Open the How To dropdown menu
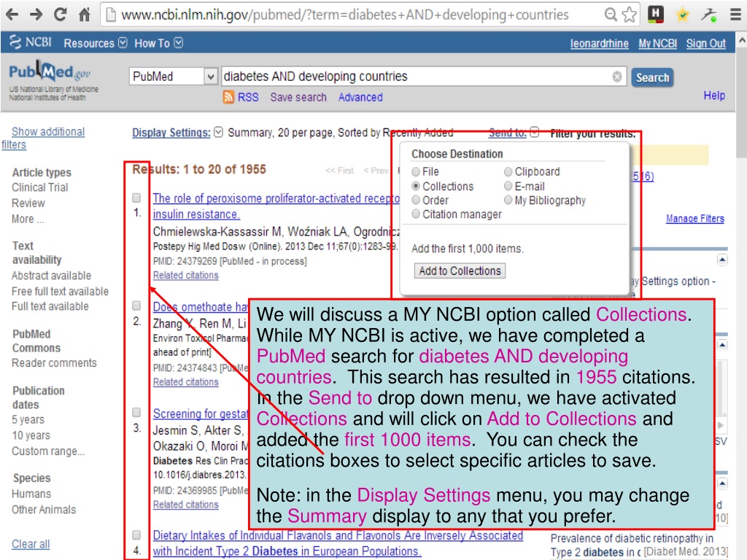This screenshot has height=560, width=747. (x=158, y=43)
